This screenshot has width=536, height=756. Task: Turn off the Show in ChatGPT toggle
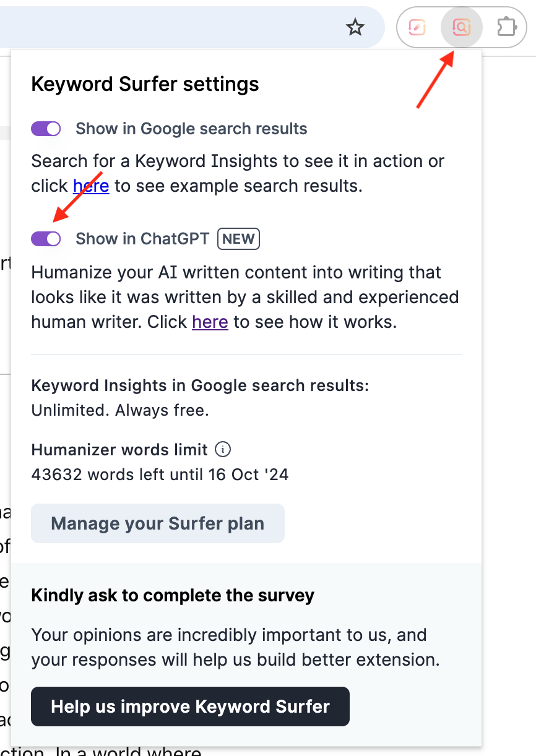(46, 239)
